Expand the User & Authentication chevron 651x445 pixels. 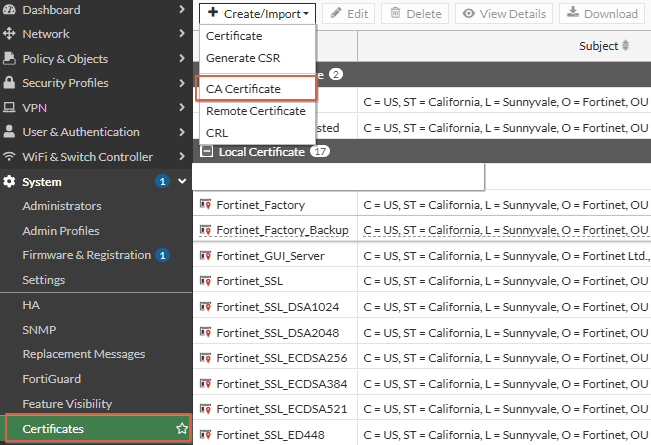pos(182,132)
